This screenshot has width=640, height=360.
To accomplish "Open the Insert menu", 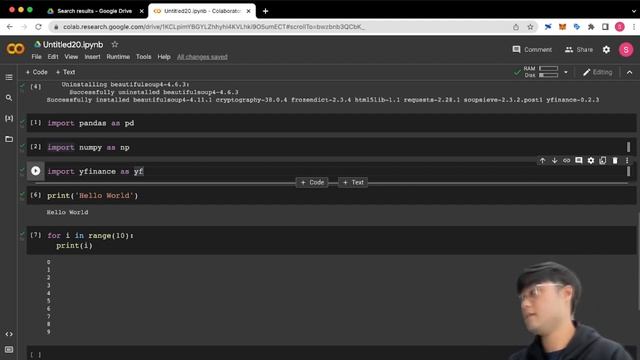I will click(92, 57).
